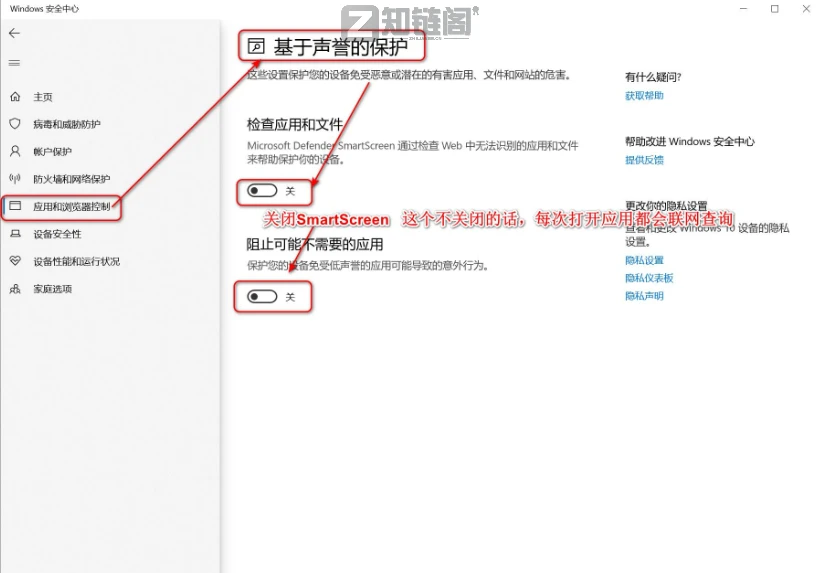The width and height of the screenshot is (821, 573).
Task: Click the family icon for 家庭选项
Action: pos(15,289)
